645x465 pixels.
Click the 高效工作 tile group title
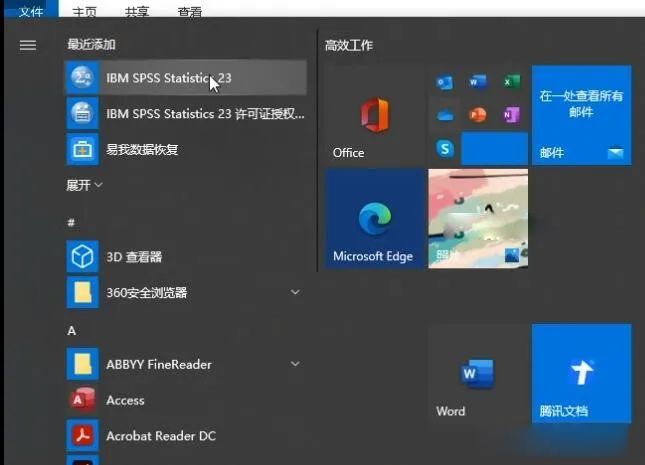[x=349, y=45]
